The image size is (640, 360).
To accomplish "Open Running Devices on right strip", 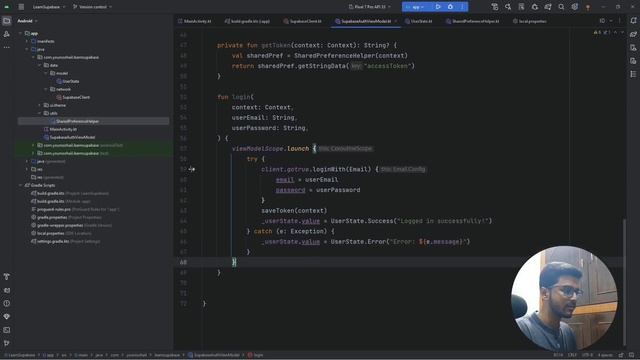I will pyautogui.click(x=633, y=61).
